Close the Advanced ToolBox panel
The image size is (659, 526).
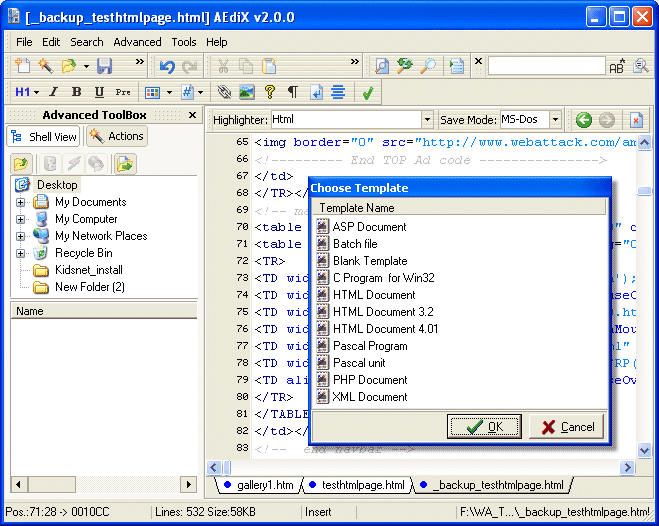[x=192, y=115]
